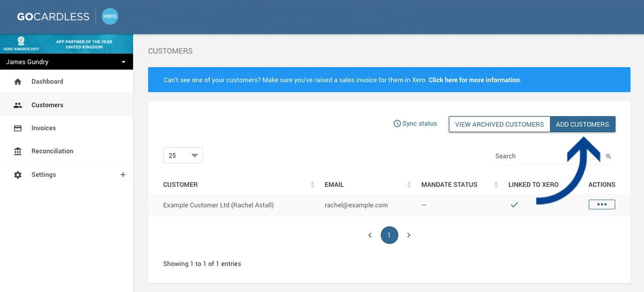Click the Email column sort arrows

point(409,185)
